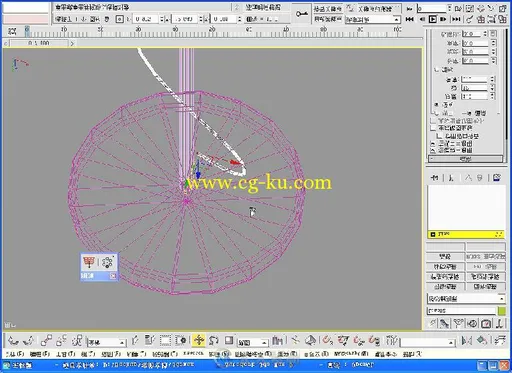This screenshot has width=512, height=373.
Task: Open the selection filter dropdown on toolbar
Action: tap(107, 342)
